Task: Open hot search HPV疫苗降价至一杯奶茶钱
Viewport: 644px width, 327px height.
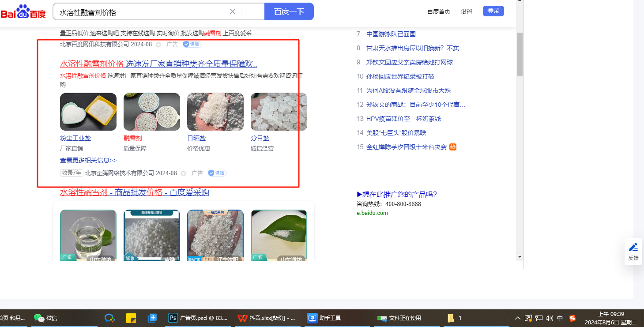Action: (x=403, y=119)
